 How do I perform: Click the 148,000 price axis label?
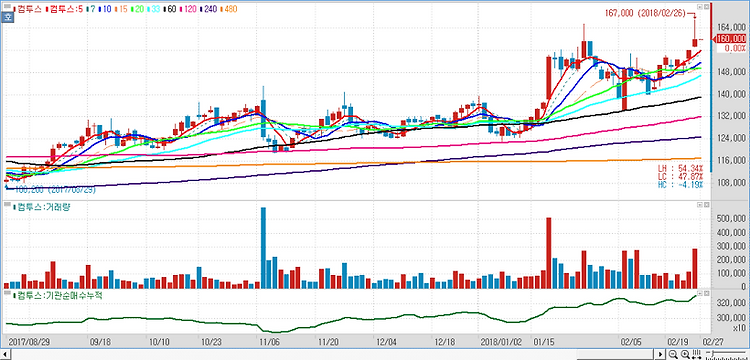point(731,72)
